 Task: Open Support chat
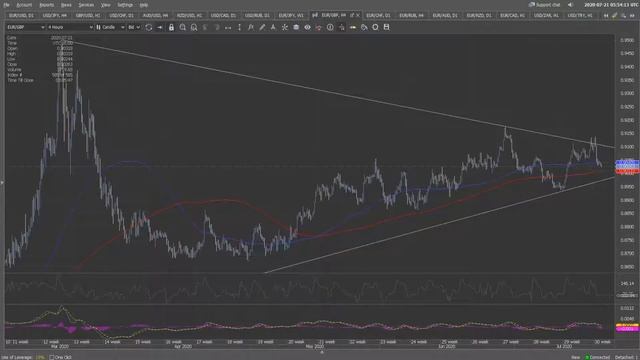click(x=544, y=5)
